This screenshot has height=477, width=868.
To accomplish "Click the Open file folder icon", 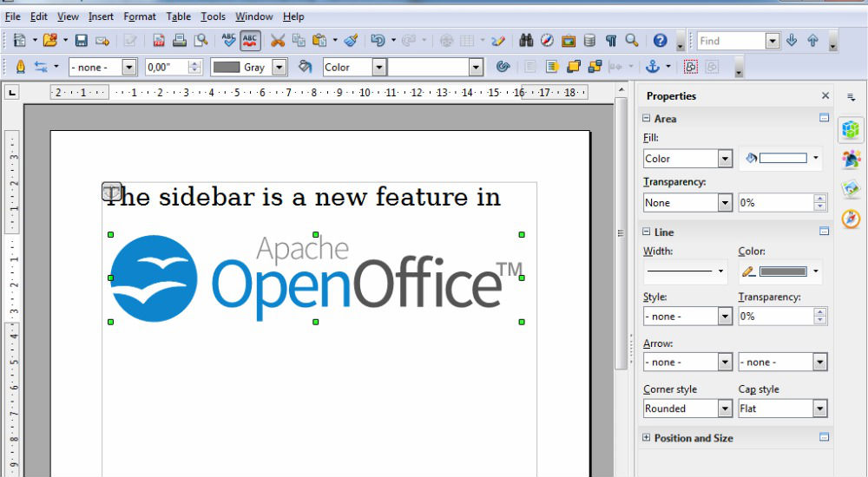I will point(50,41).
